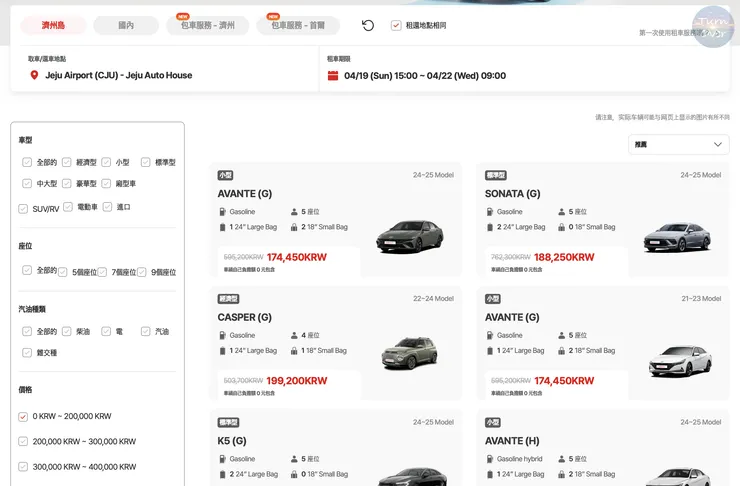Open the 推薦 sort dropdown
The image size is (740, 486).
(678, 144)
